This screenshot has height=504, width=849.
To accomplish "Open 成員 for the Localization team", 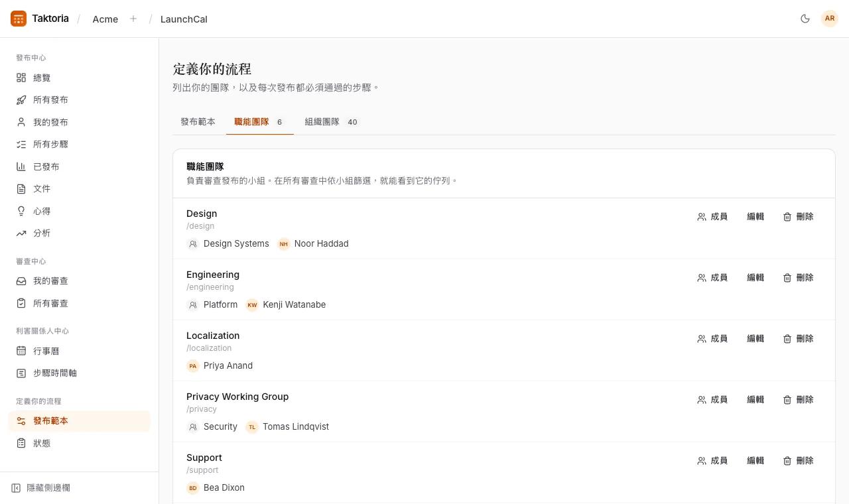I will point(712,339).
